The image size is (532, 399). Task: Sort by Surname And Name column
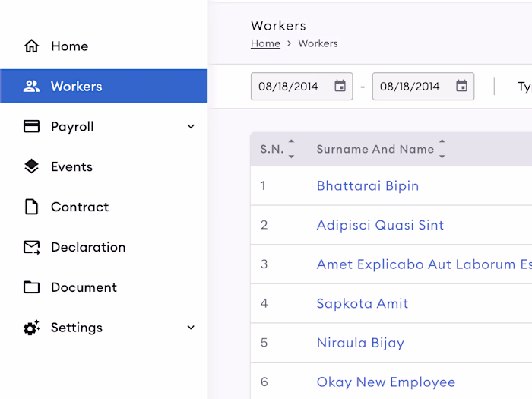(x=442, y=149)
